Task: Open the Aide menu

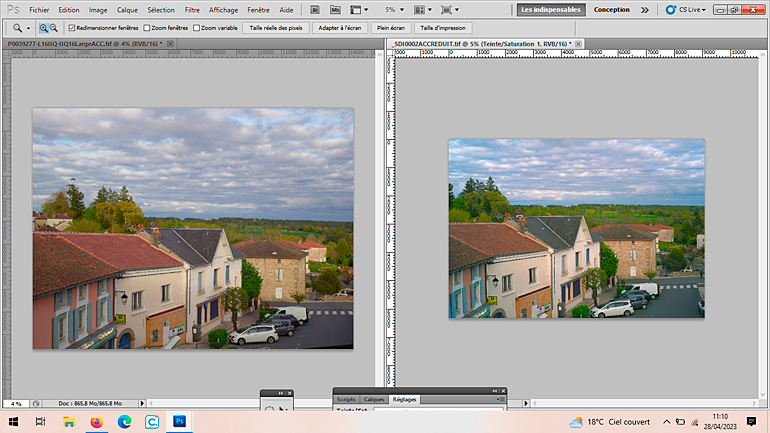Action: pos(286,10)
